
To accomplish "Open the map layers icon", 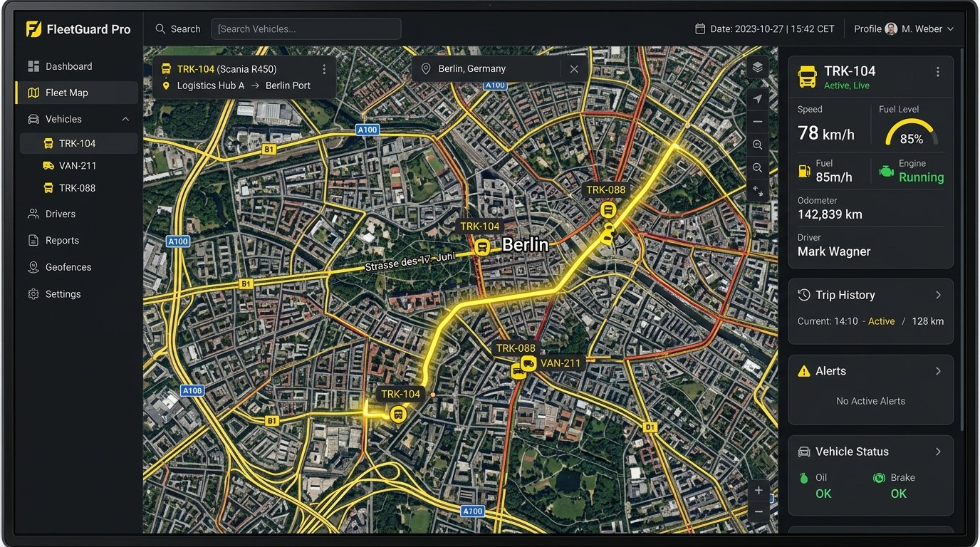I will (x=757, y=67).
